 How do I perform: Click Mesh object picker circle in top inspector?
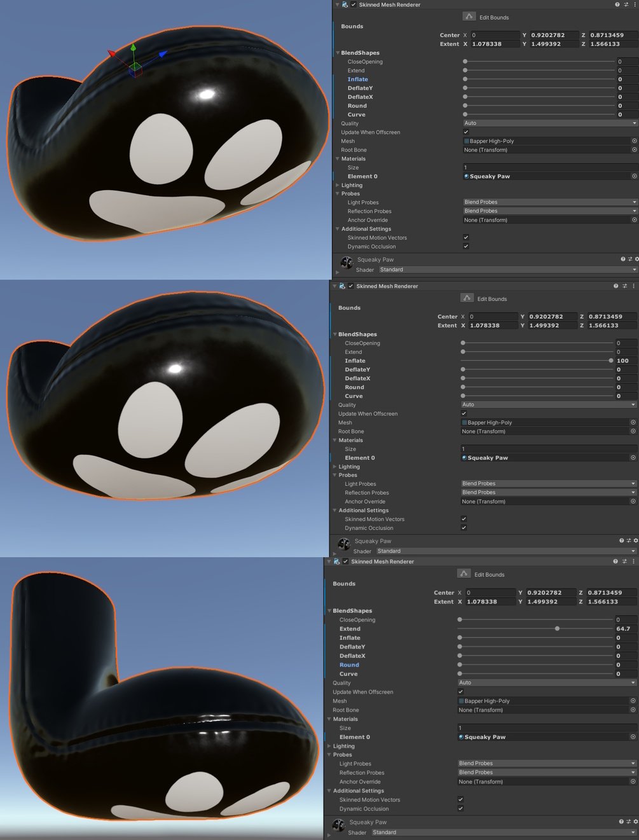click(x=634, y=141)
